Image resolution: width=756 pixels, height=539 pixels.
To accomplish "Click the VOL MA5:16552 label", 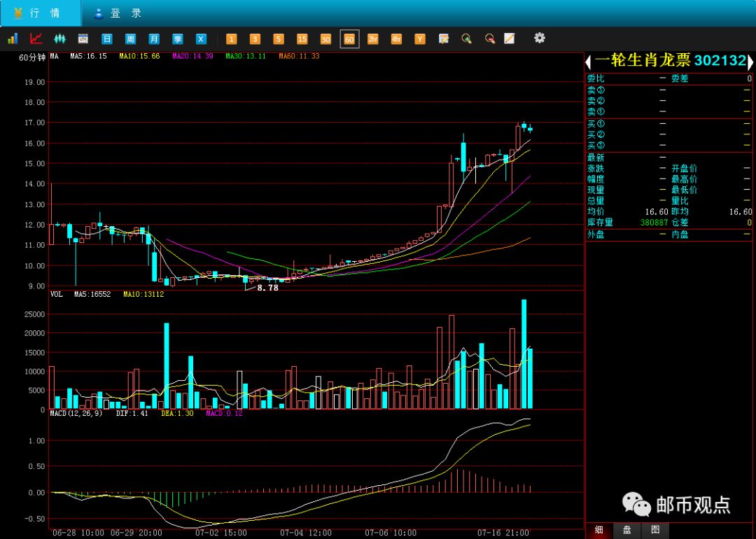I will click(x=92, y=294).
